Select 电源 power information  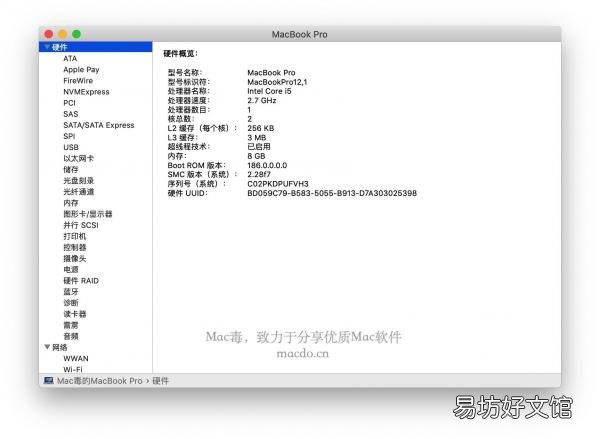tap(71, 269)
